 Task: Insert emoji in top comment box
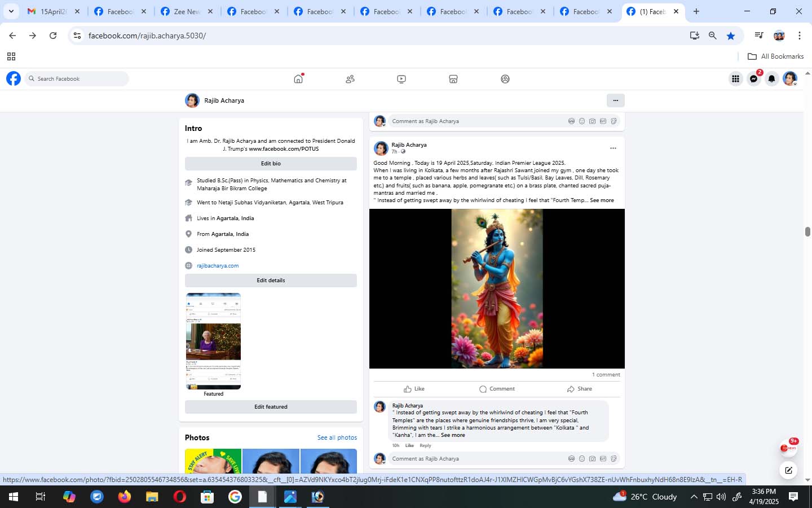point(582,121)
